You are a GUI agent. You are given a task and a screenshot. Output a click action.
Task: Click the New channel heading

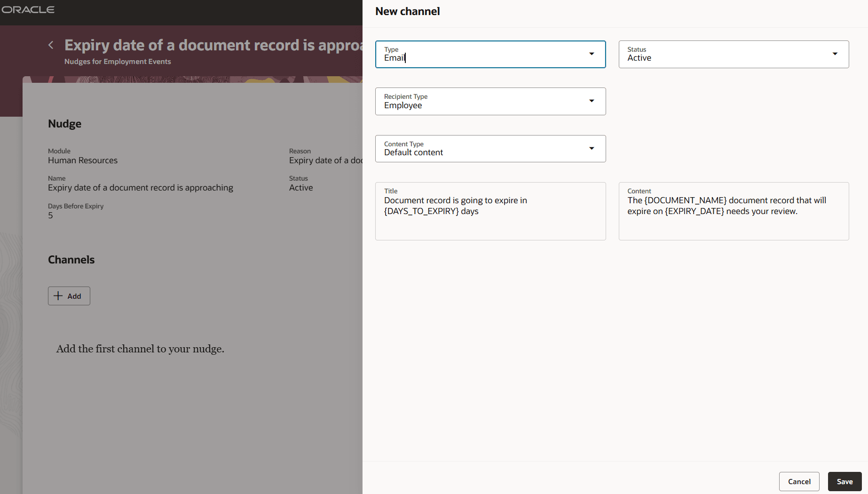pos(408,11)
